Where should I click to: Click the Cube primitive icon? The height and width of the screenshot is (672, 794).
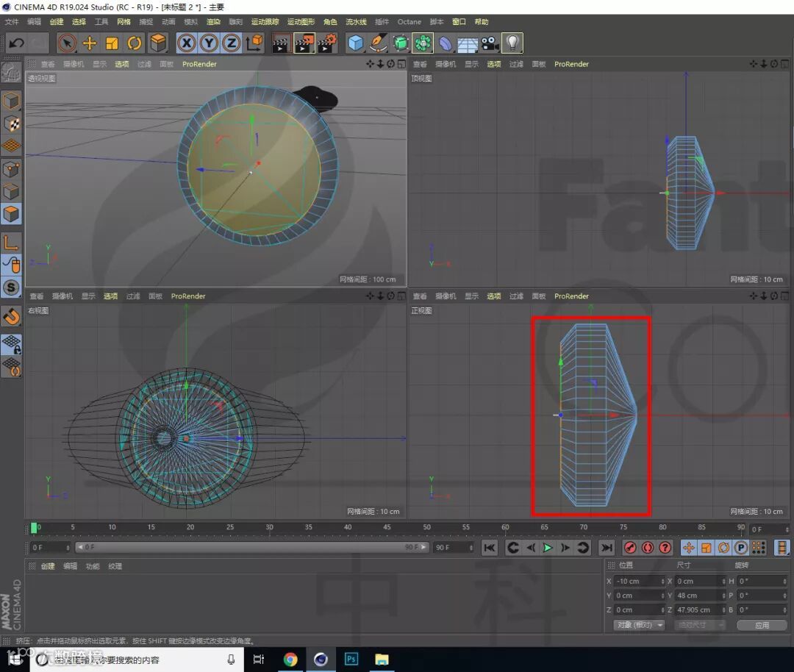pos(356,43)
